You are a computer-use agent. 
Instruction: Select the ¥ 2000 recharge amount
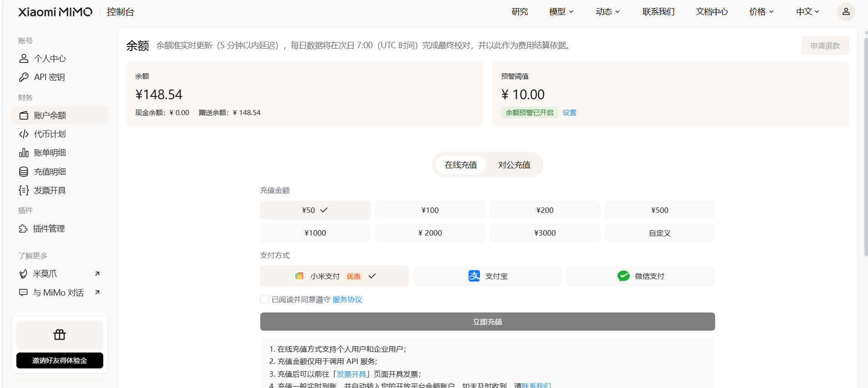[x=430, y=233]
